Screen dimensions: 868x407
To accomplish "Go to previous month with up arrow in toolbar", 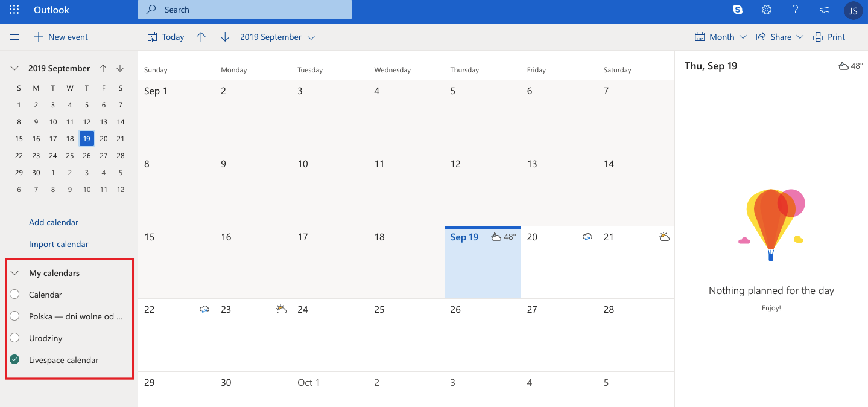I will tap(201, 37).
